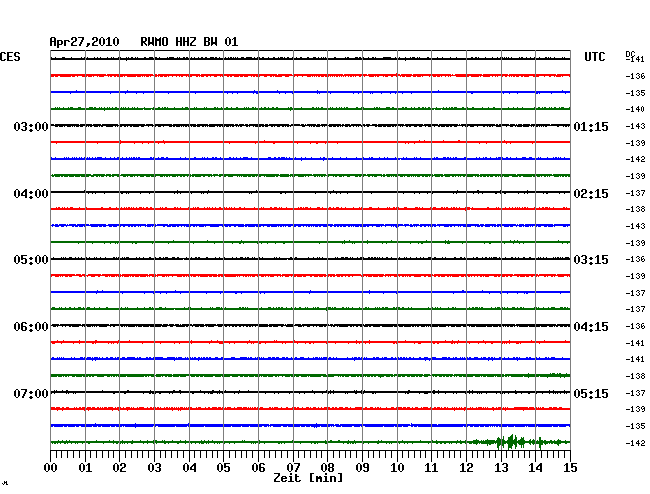Select the station label RWMO HHZ BW 01

tap(189, 42)
